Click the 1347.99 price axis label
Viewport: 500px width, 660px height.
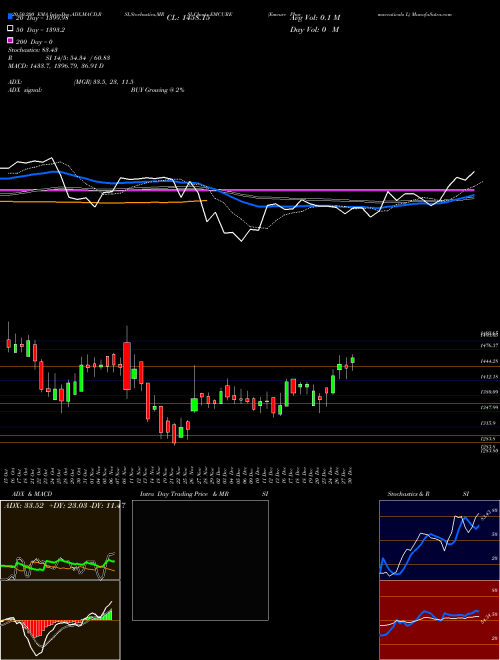coord(490,407)
